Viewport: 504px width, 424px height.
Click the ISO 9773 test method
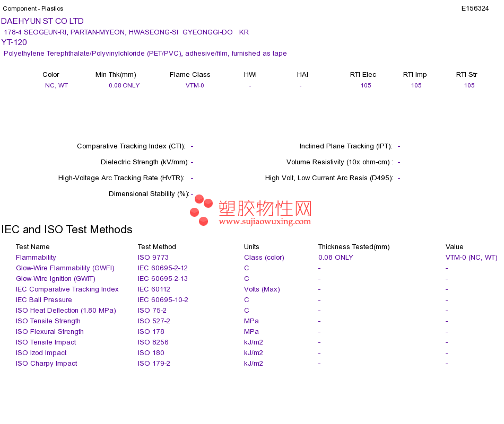pyautogui.click(x=153, y=257)
